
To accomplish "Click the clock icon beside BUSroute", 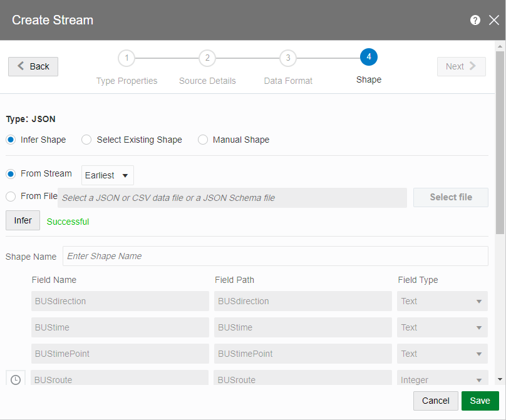I will pyautogui.click(x=16, y=379).
